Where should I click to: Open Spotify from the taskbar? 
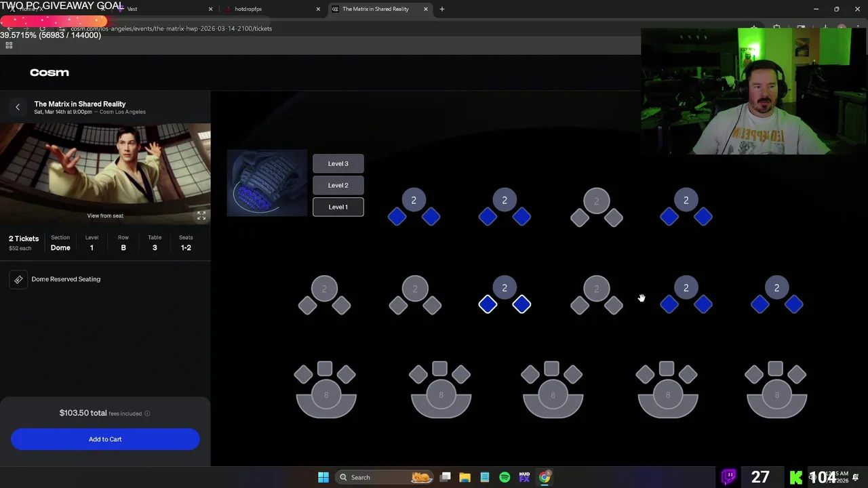tap(505, 477)
